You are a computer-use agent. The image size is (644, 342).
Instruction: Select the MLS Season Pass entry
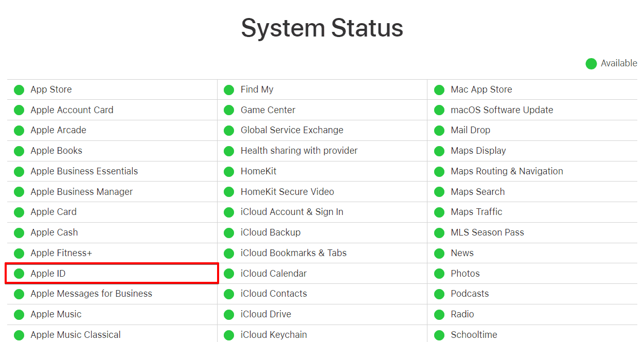pyautogui.click(x=487, y=232)
